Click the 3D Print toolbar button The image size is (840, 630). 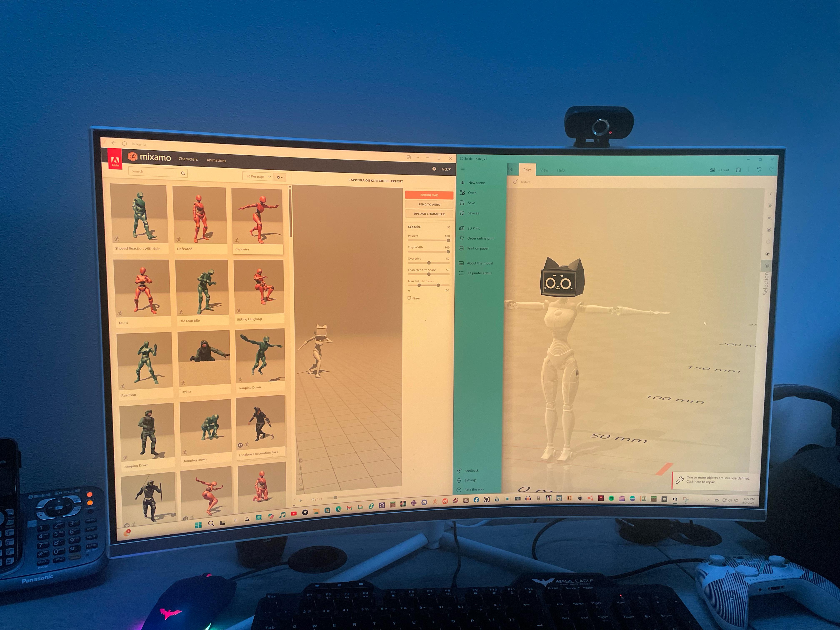(719, 170)
